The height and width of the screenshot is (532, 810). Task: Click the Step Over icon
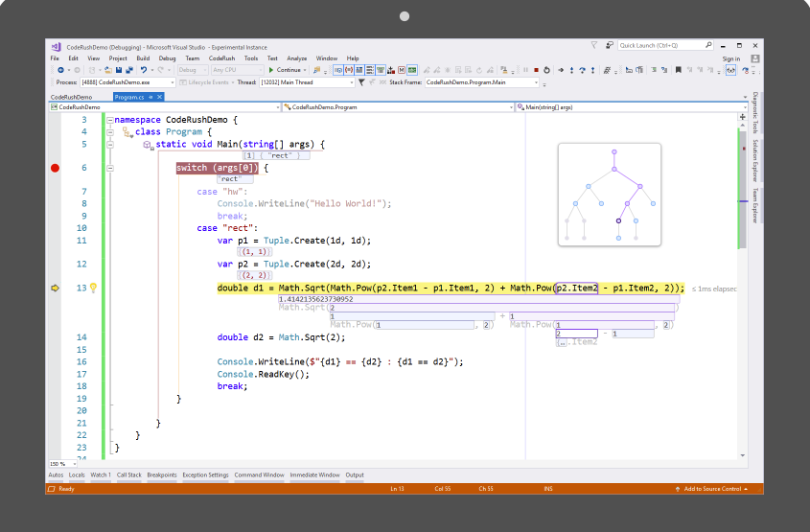click(x=582, y=70)
